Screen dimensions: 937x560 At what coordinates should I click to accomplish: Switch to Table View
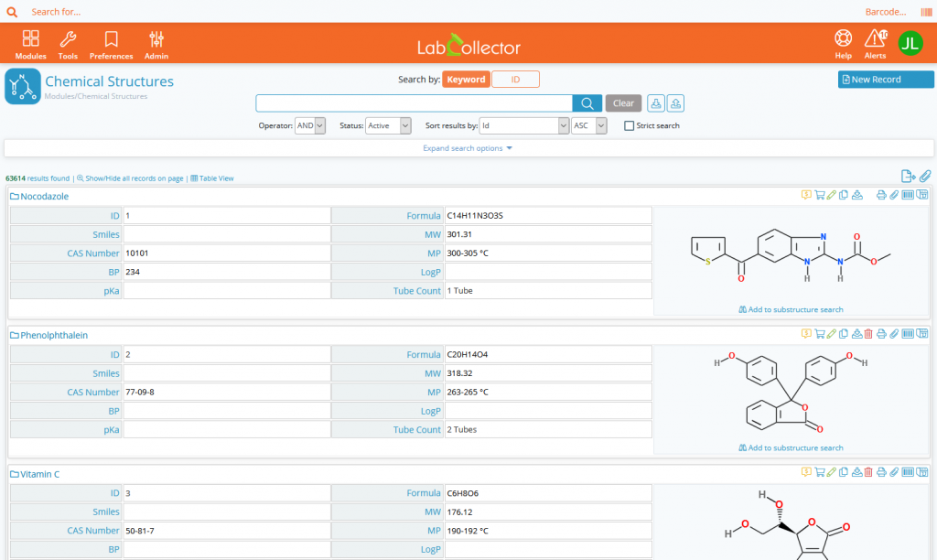point(212,178)
